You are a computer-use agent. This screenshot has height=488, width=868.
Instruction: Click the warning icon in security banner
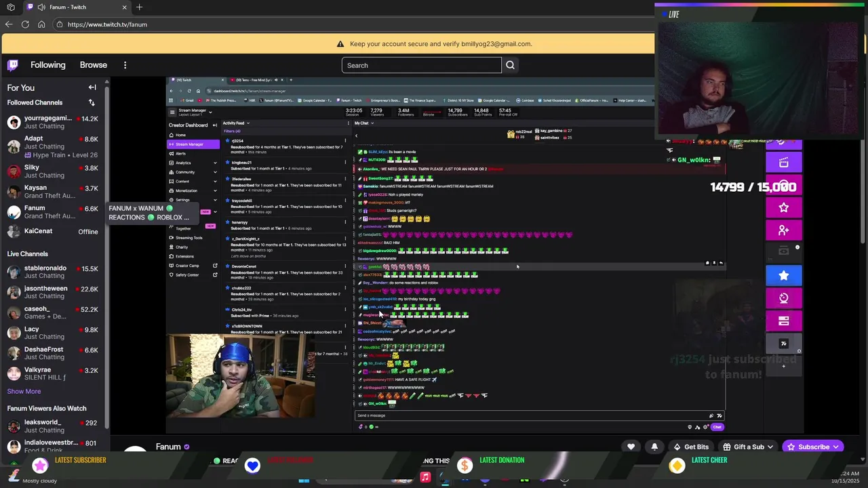pos(340,44)
